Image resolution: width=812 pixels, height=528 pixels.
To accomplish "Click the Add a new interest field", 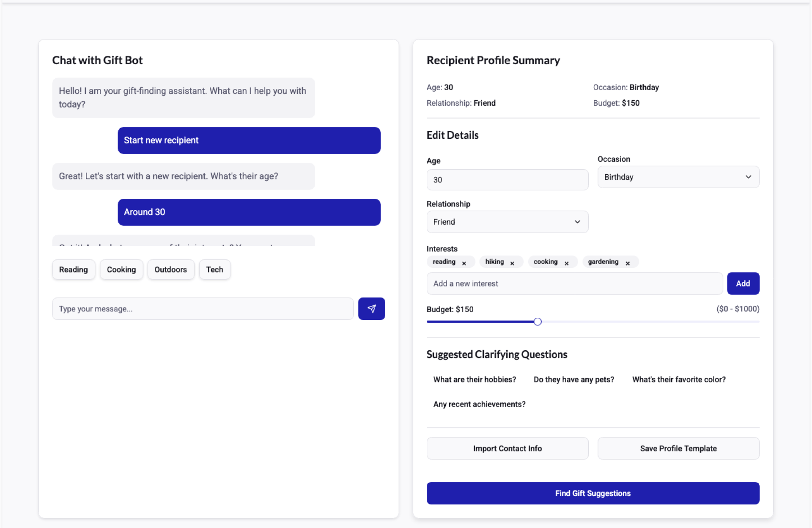I will [574, 283].
